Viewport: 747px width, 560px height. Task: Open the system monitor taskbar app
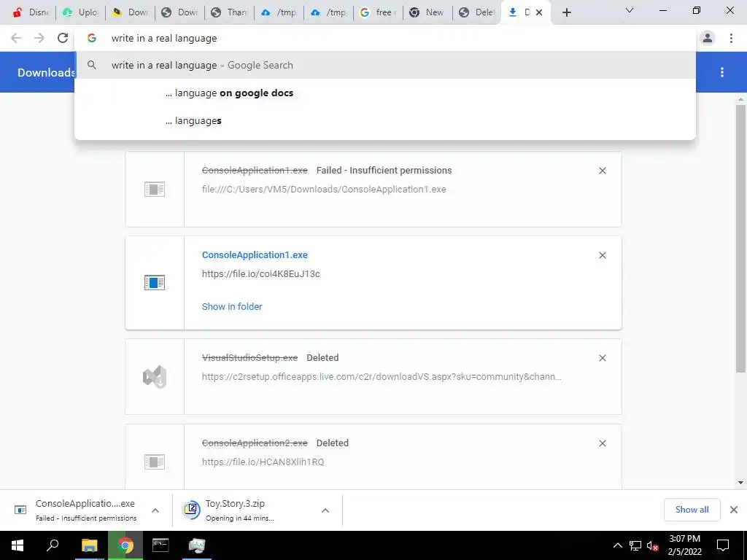pos(196,545)
